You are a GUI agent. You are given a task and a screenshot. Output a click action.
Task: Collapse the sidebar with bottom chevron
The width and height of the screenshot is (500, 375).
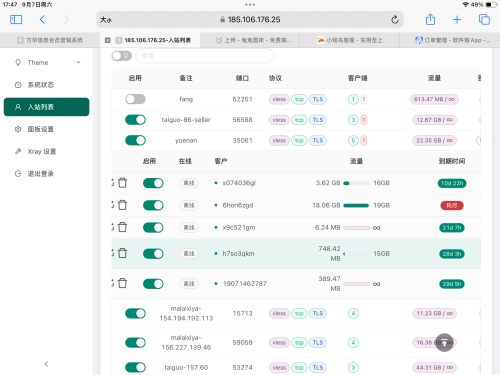pos(46,364)
